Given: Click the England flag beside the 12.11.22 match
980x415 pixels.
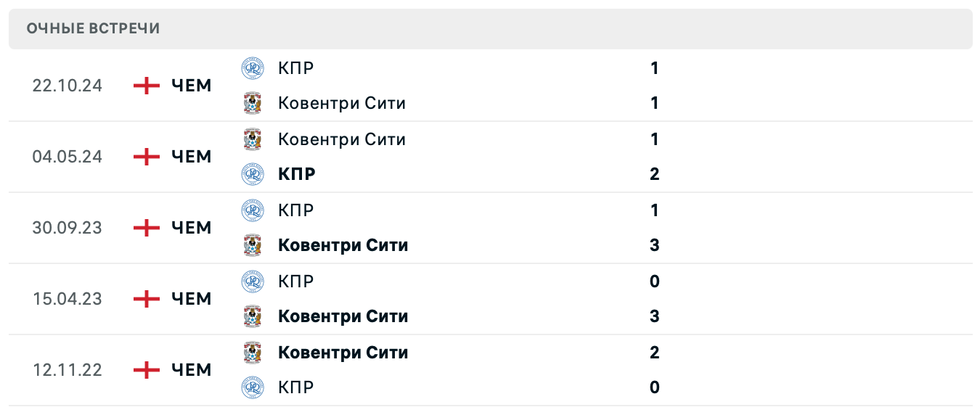Looking at the screenshot, I should (147, 370).
